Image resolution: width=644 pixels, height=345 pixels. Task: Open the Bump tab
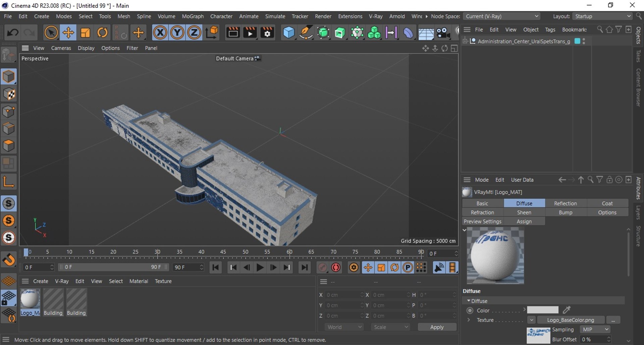[566, 212]
